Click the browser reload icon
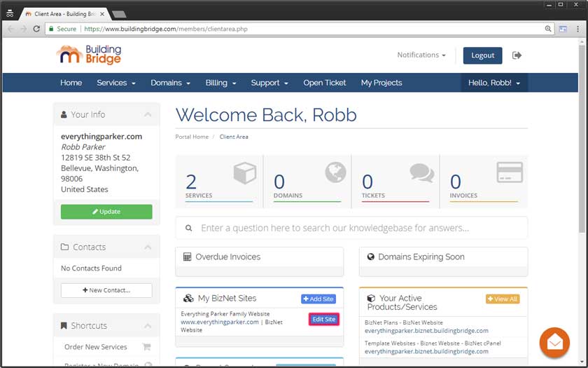588x368 pixels. tap(36, 29)
